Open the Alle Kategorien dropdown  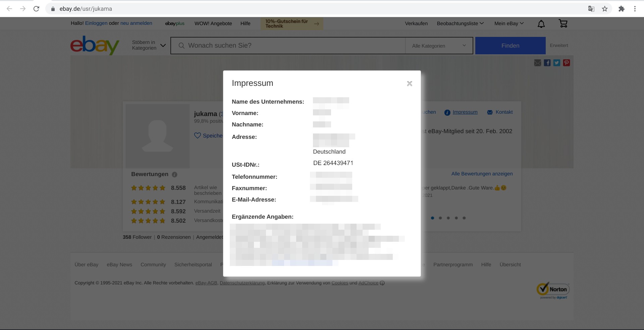coord(439,46)
